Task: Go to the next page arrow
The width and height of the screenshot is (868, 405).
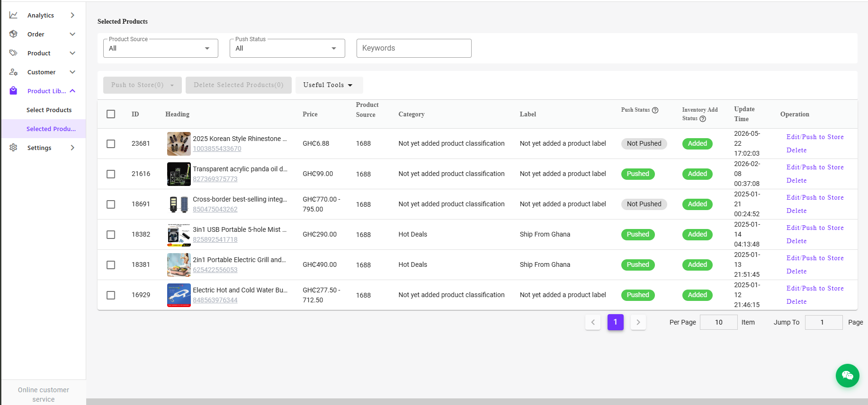Action: coord(638,322)
